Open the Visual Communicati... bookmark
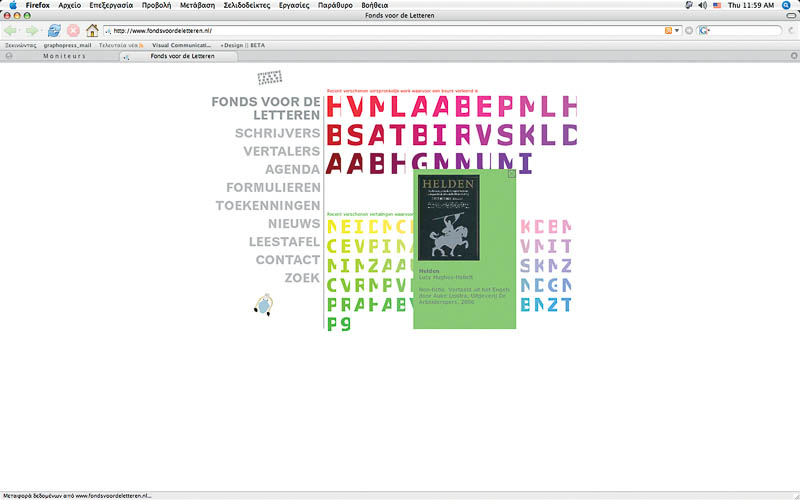Viewport: 800px width, 500px height. point(181,45)
